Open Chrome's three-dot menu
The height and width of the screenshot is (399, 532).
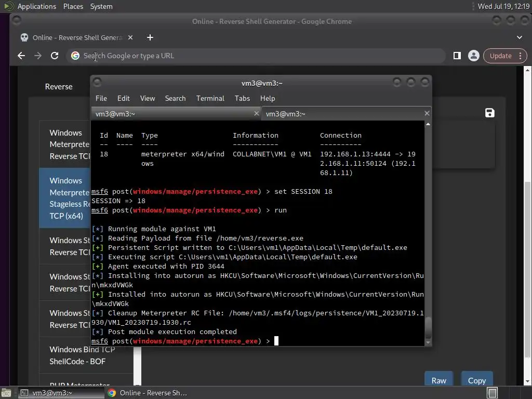(x=520, y=56)
